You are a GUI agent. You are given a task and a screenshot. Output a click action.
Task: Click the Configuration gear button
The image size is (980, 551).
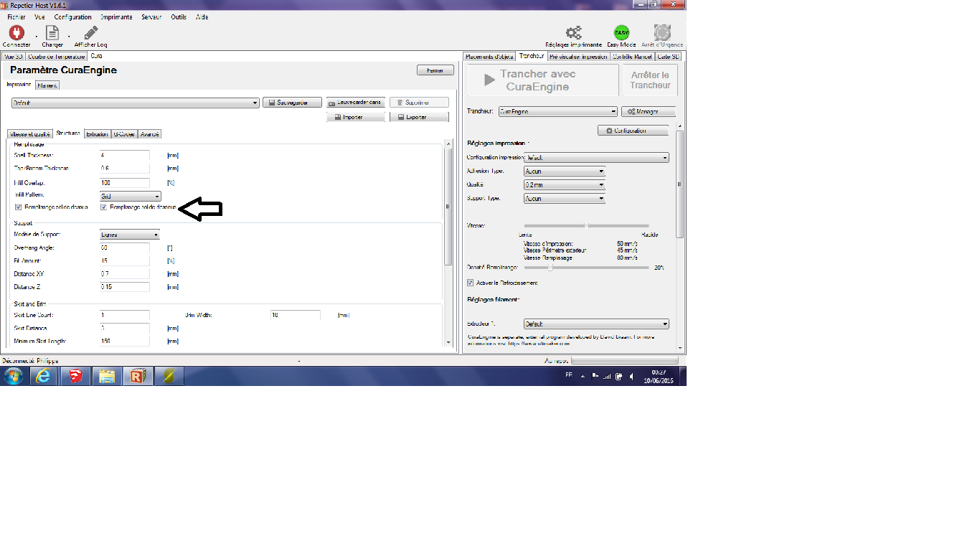pyautogui.click(x=633, y=131)
